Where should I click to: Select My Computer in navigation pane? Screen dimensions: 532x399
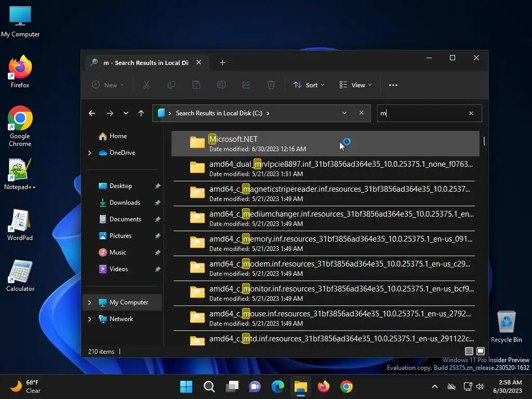pyautogui.click(x=123, y=302)
